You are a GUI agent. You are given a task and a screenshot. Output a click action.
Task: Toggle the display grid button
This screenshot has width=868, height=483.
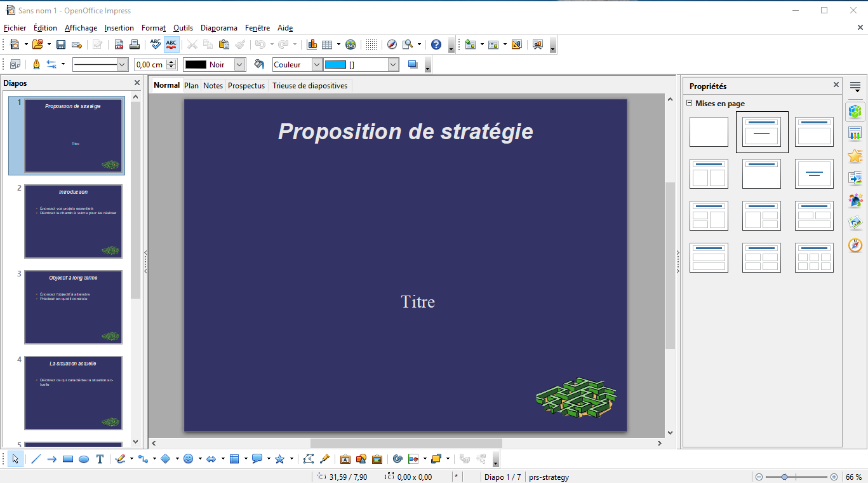point(371,44)
